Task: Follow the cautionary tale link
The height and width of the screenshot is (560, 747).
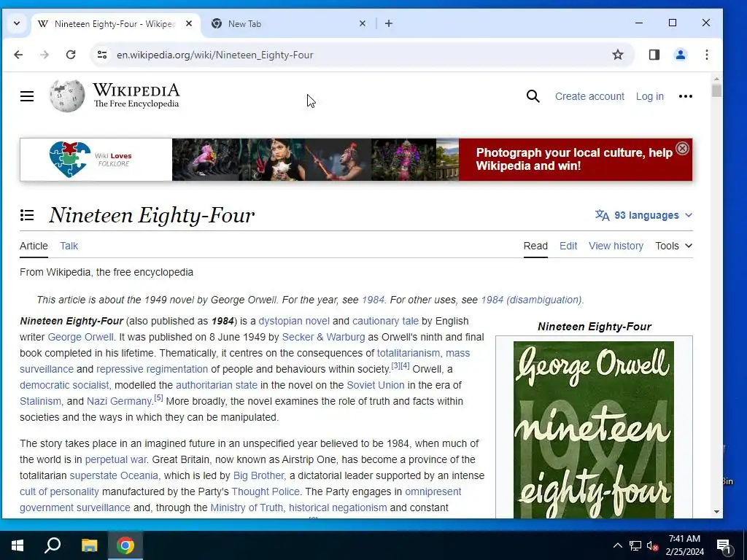Action: [385, 321]
